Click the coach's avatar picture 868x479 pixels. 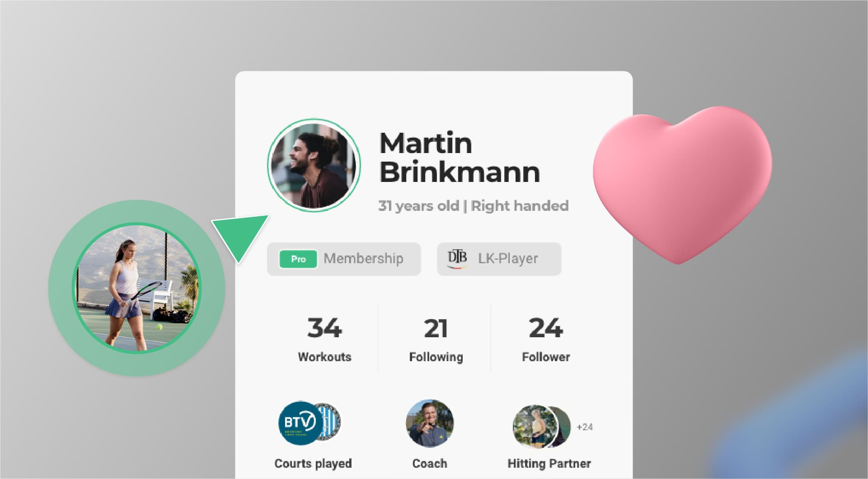point(430,423)
